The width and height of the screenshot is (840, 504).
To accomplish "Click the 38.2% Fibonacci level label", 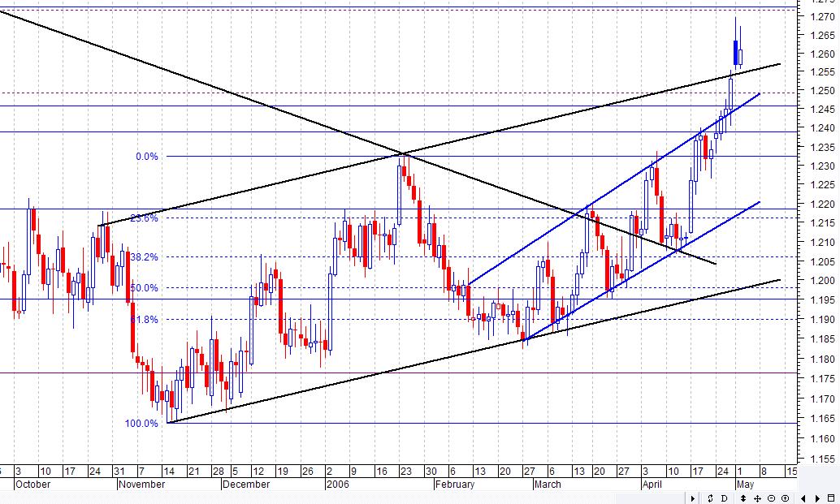I will [x=143, y=256].
